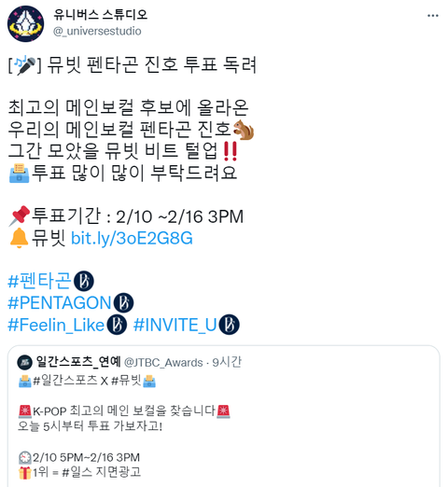The image size is (448, 487).
Task: Open the quoted tweet about K-POP 최고의 메인 보컬
Action: pyautogui.click(x=224, y=416)
